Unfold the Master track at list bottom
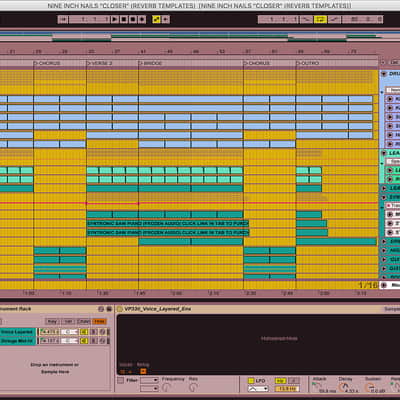 pyautogui.click(x=384, y=285)
